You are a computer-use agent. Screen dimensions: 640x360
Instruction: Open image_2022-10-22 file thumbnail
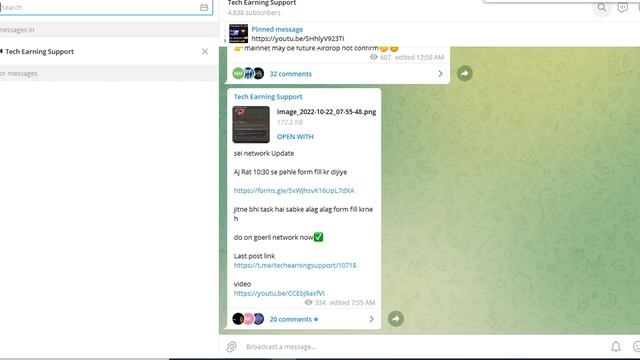point(251,124)
